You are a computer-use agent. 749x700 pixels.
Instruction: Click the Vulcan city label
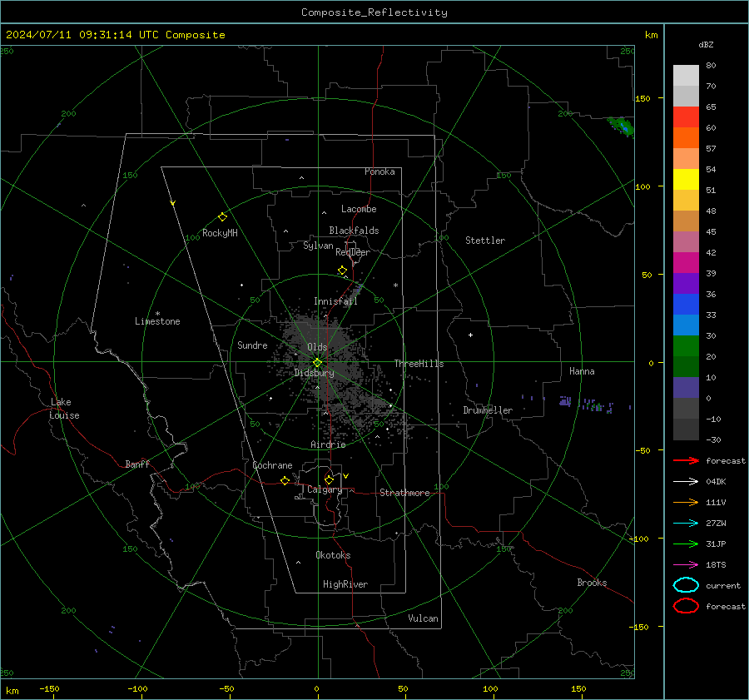423,618
